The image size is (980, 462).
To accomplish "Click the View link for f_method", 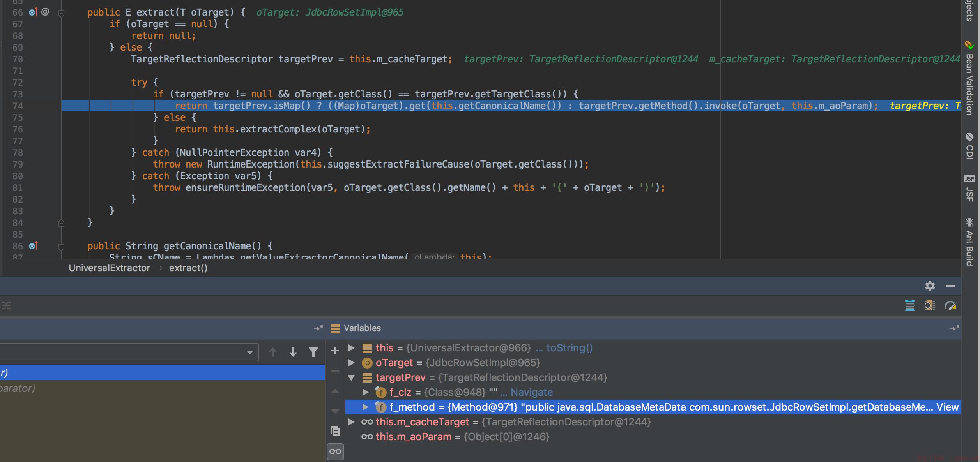I will click(947, 407).
